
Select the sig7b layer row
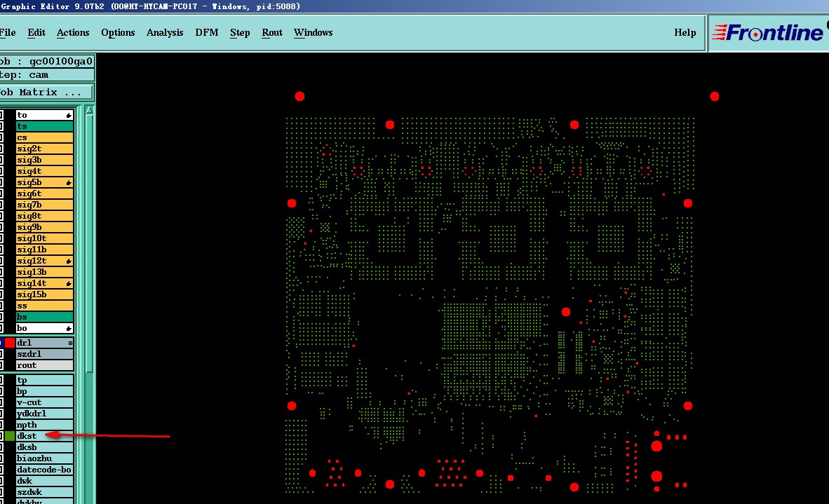coord(44,205)
